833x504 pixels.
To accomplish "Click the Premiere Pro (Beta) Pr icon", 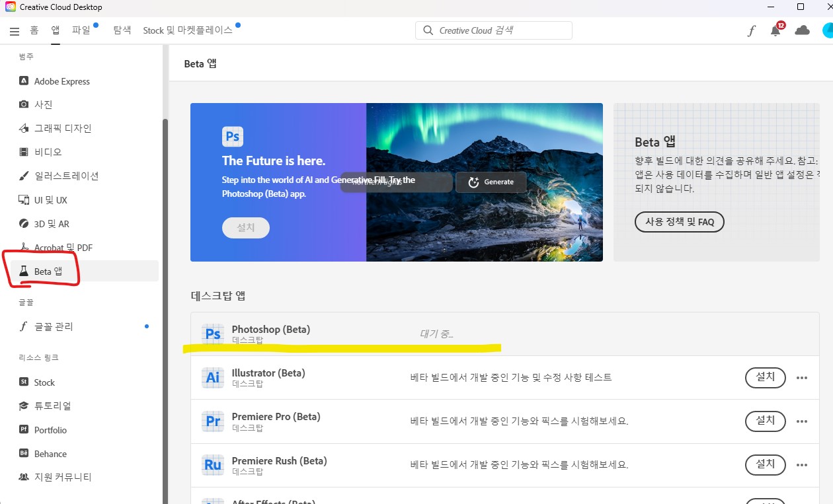I will (x=213, y=421).
